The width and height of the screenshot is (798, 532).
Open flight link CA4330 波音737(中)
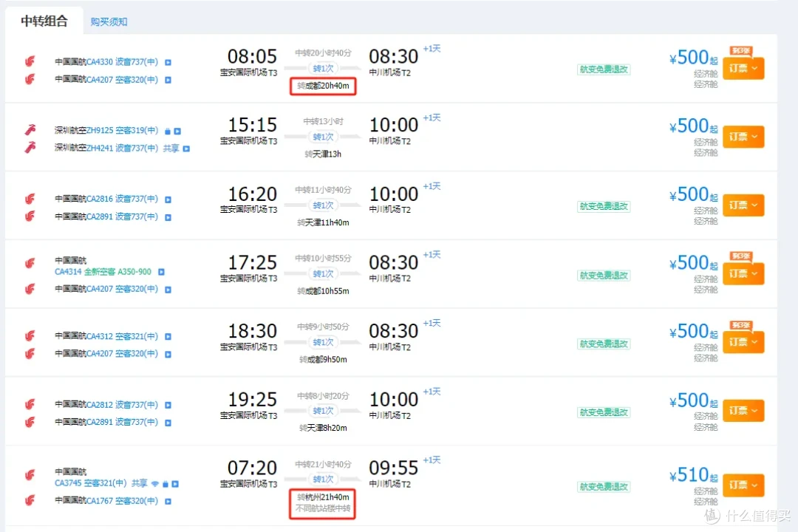122,62
